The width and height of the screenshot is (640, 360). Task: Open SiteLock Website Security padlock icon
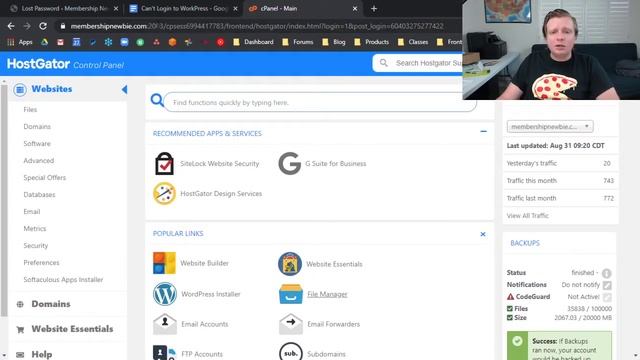click(164, 163)
